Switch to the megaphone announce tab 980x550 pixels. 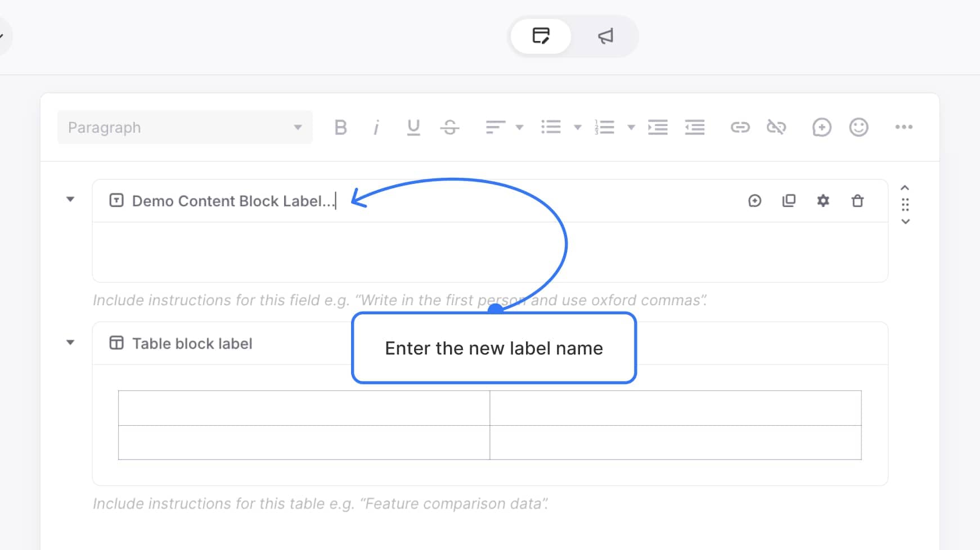pos(605,36)
